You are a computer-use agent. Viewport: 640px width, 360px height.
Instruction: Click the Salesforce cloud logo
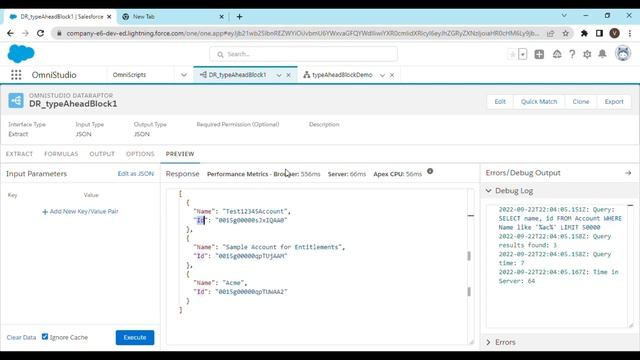[x=21, y=54]
